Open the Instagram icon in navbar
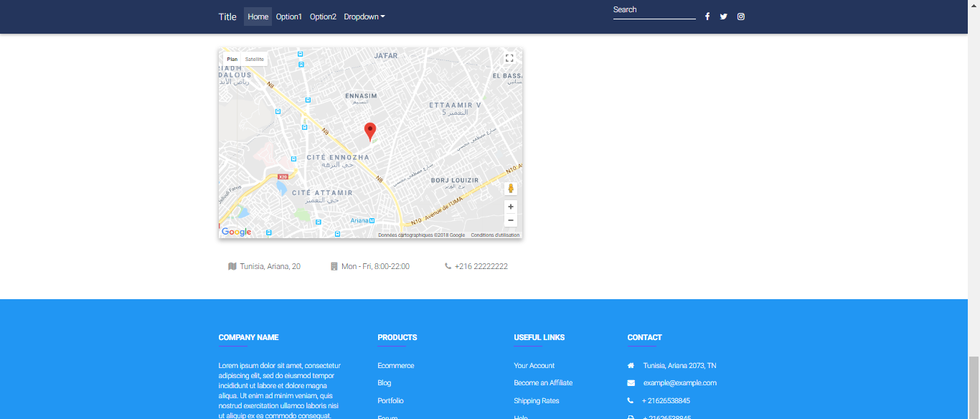 point(741,17)
